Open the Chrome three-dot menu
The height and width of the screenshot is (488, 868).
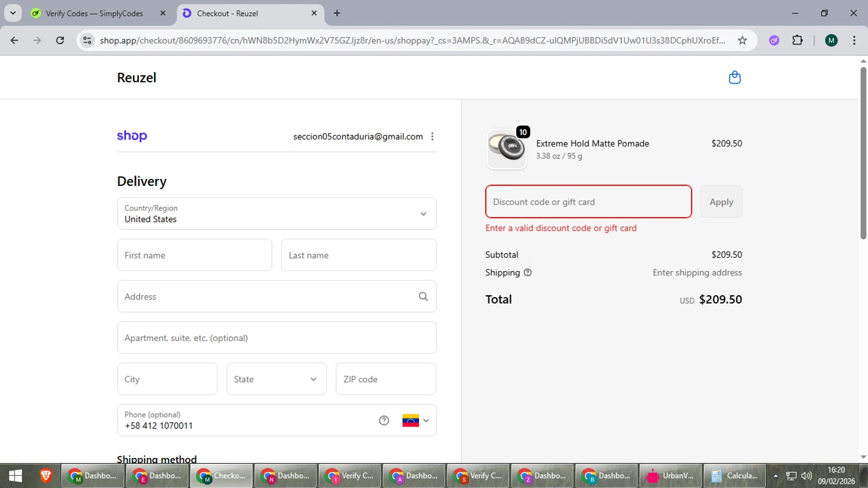[x=854, y=41]
